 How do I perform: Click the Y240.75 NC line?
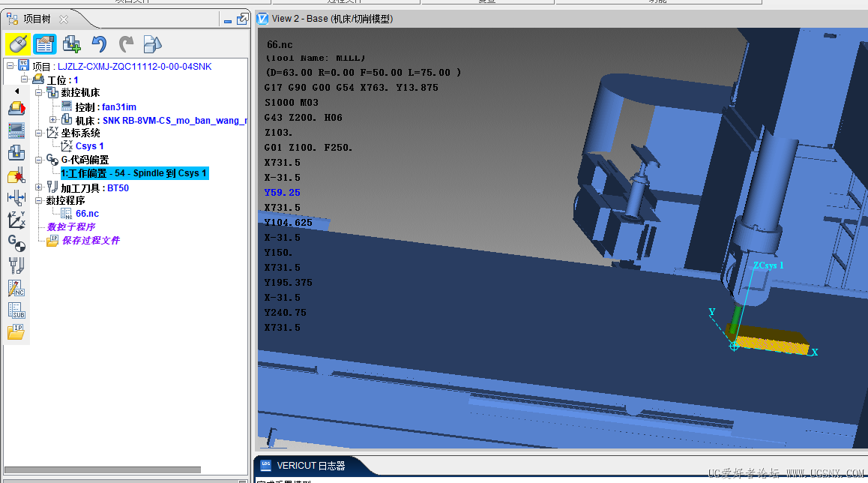[x=285, y=313]
